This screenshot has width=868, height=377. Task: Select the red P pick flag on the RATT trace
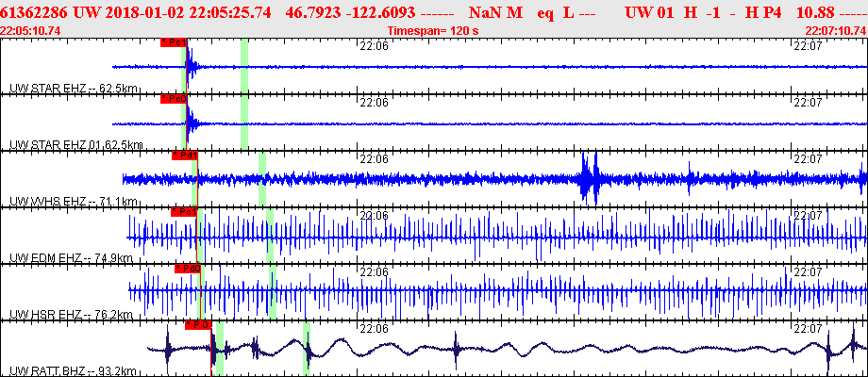click(197, 325)
